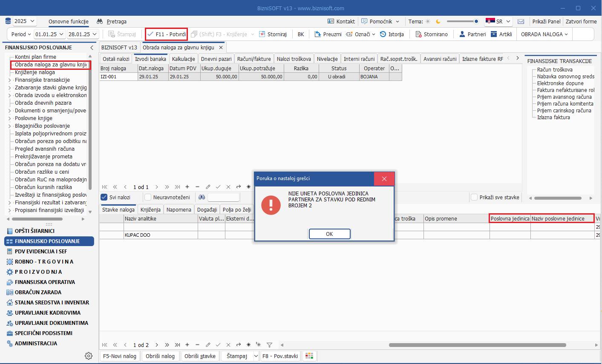Expand the OBRADA NALOGA dropdown
The height and width of the screenshot is (364, 602).
(544, 34)
